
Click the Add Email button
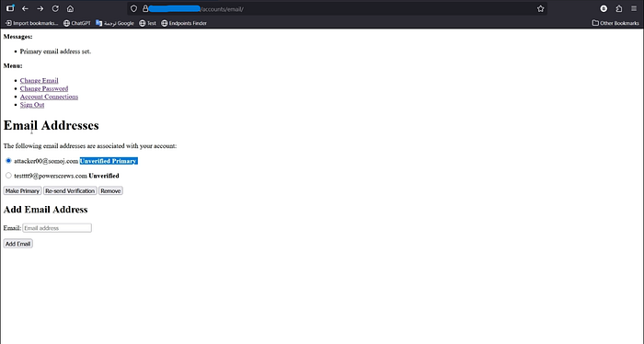tap(18, 244)
